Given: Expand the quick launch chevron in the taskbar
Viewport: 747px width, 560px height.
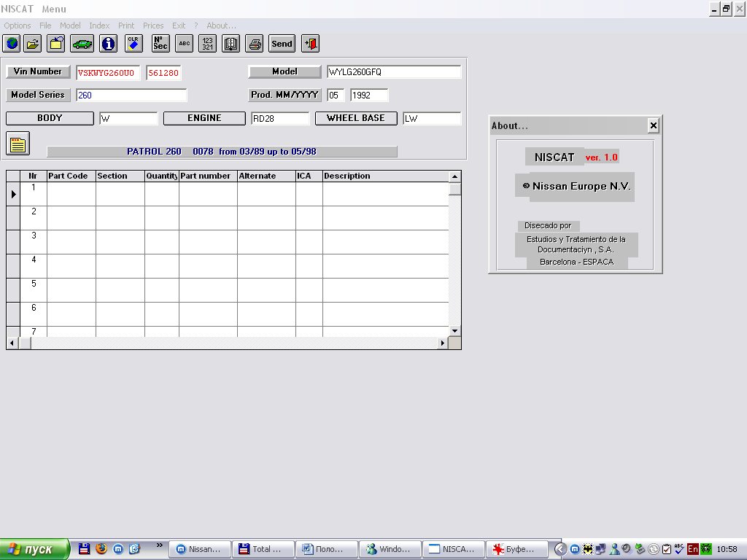Looking at the screenshot, I should (x=159, y=545).
